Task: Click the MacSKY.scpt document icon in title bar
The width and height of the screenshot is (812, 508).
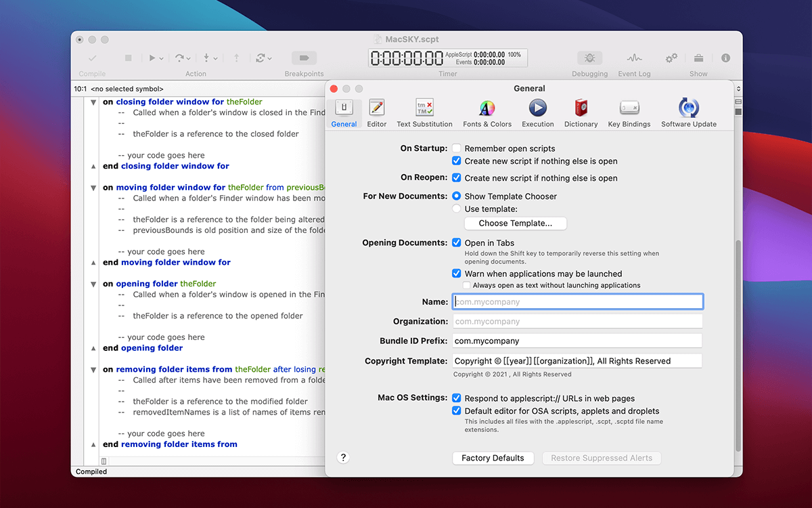Action: [x=378, y=39]
